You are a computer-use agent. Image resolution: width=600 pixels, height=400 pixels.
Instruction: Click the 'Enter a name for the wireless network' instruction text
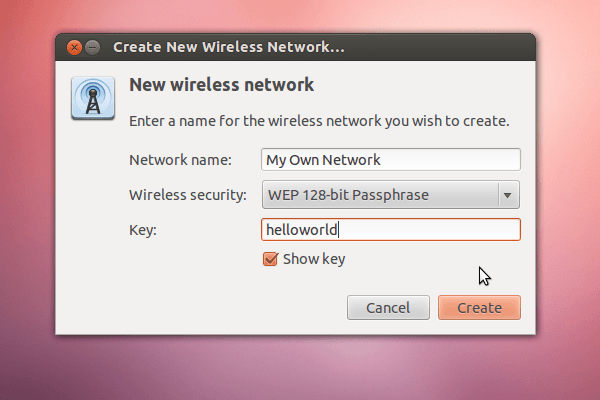point(319,121)
